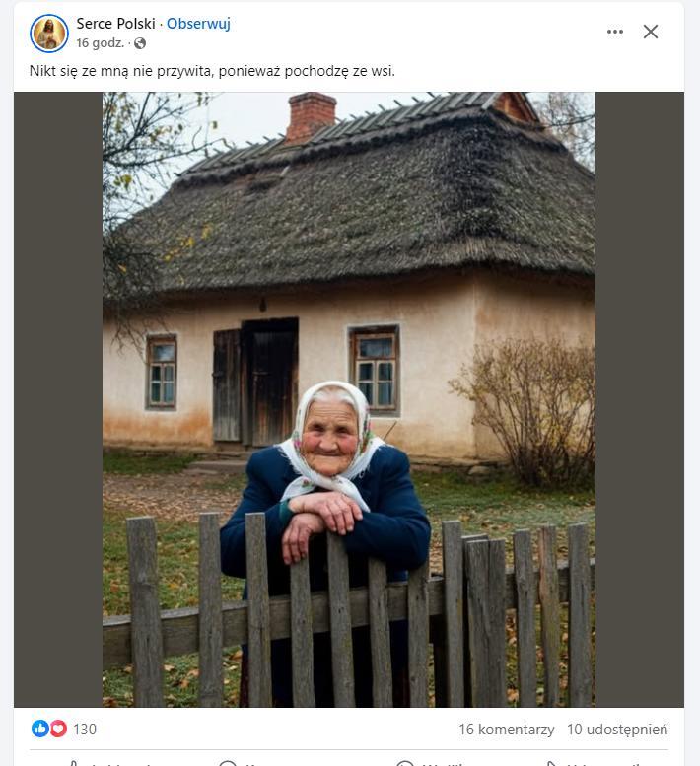Open the photo of the thatched cottage

click(349, 399)
